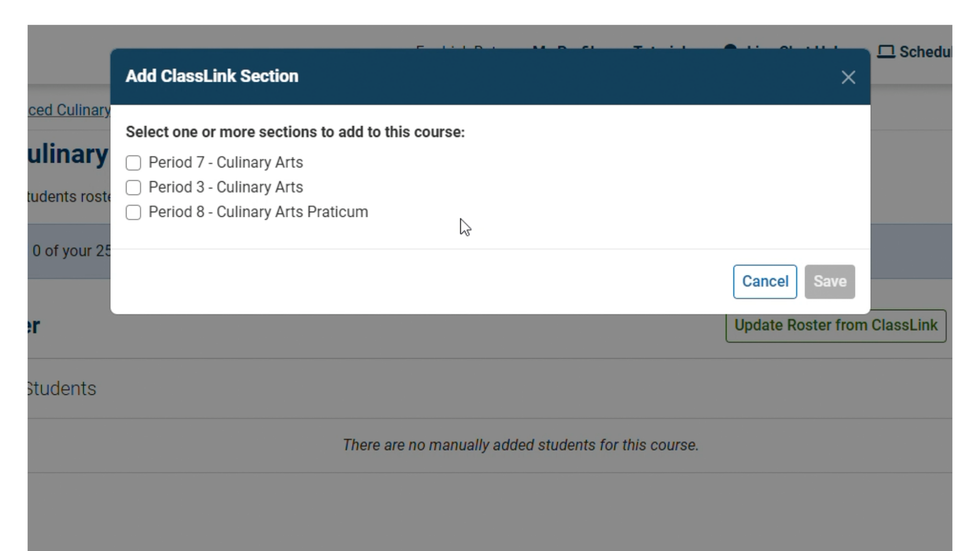The width and height of the screenshot is (980, 551).
Task: Close the Add ClassLink Section dialog
Action: pos(848,78)
